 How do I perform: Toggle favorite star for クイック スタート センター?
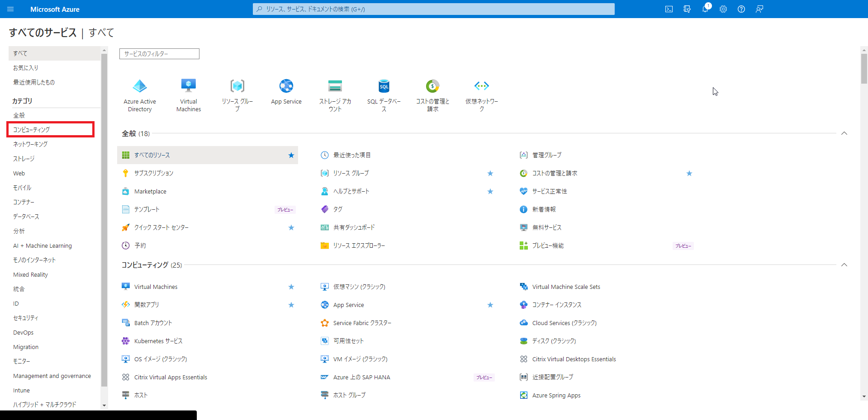[291, 227]
